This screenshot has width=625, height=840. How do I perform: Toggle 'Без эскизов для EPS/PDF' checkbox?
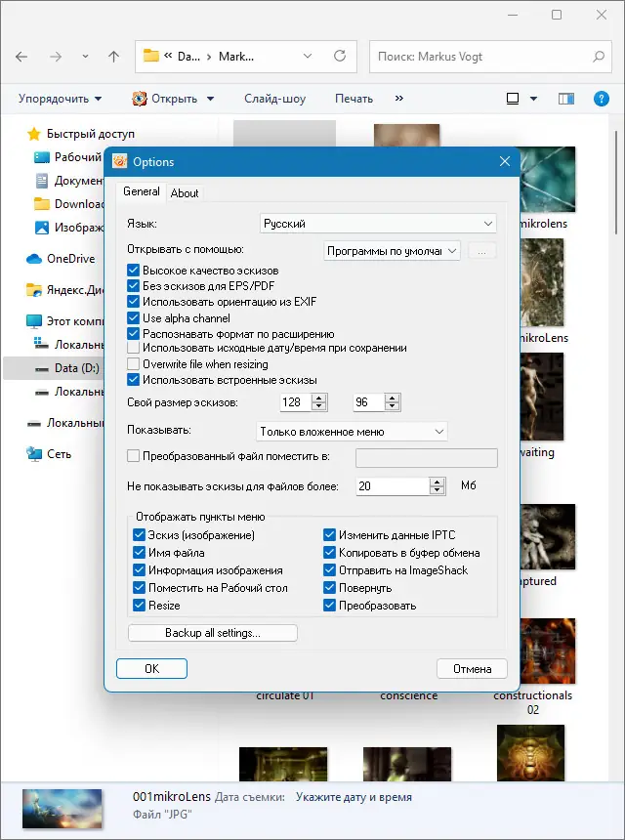tap(134, 286)
